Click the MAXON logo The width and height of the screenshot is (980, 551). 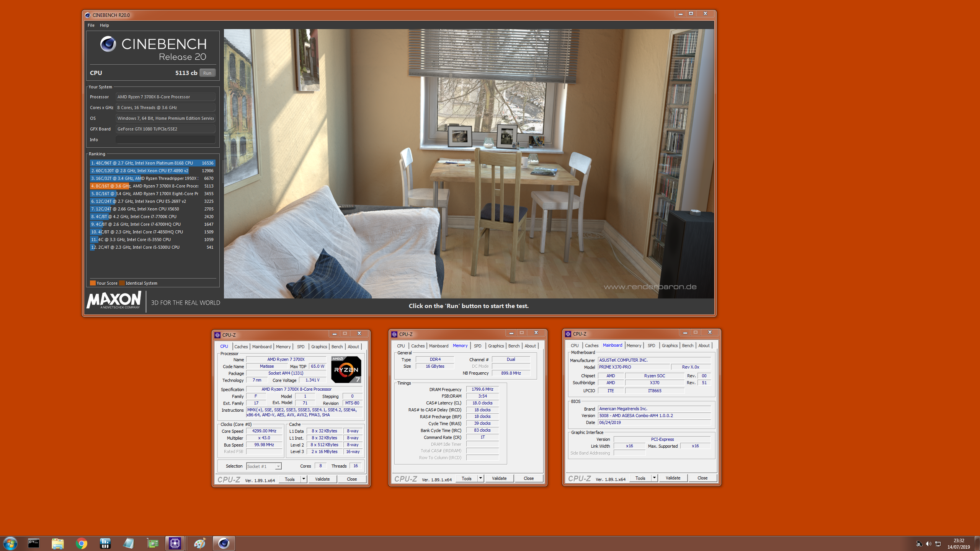114,300
